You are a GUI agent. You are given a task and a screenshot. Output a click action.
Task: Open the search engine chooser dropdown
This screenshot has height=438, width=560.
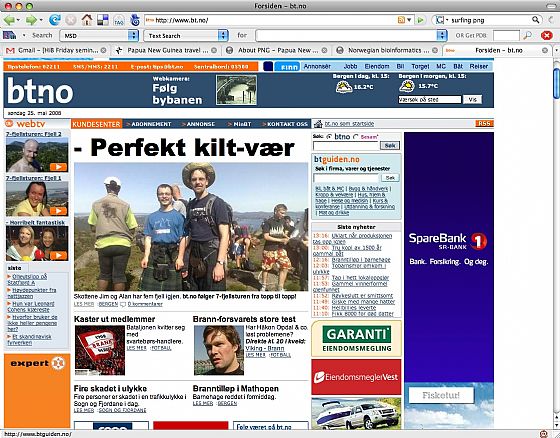pyautogui.click(x=447, y=20)
